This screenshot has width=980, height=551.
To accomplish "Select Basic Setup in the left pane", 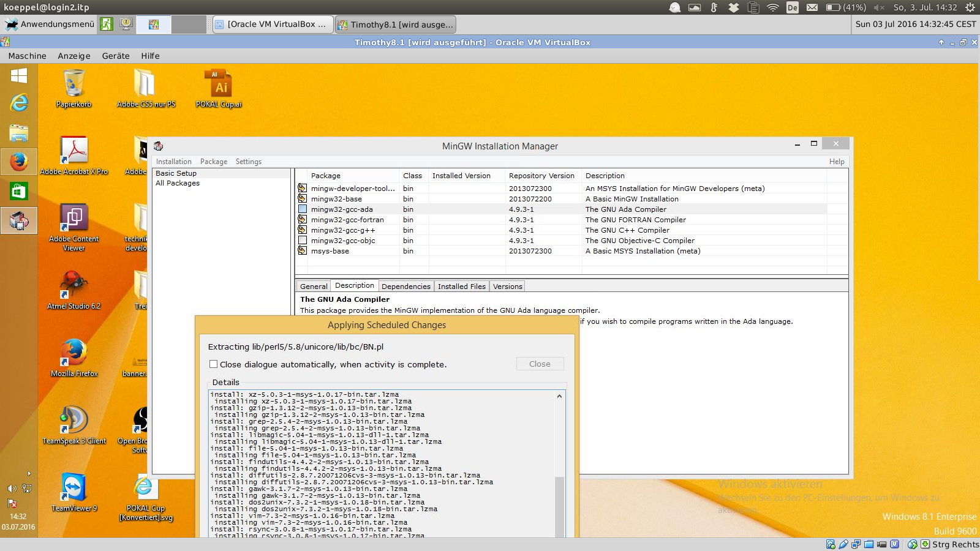I will [x=176, y=173].
